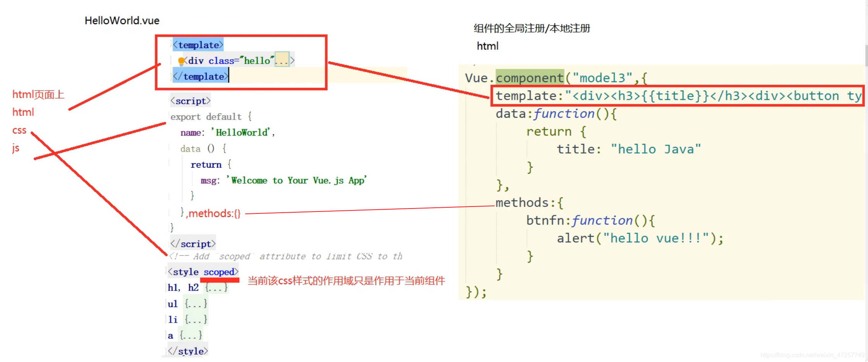Expand the folded div class="hello" ellipsis
Screen dimensions: 868x362
point(282,60)
